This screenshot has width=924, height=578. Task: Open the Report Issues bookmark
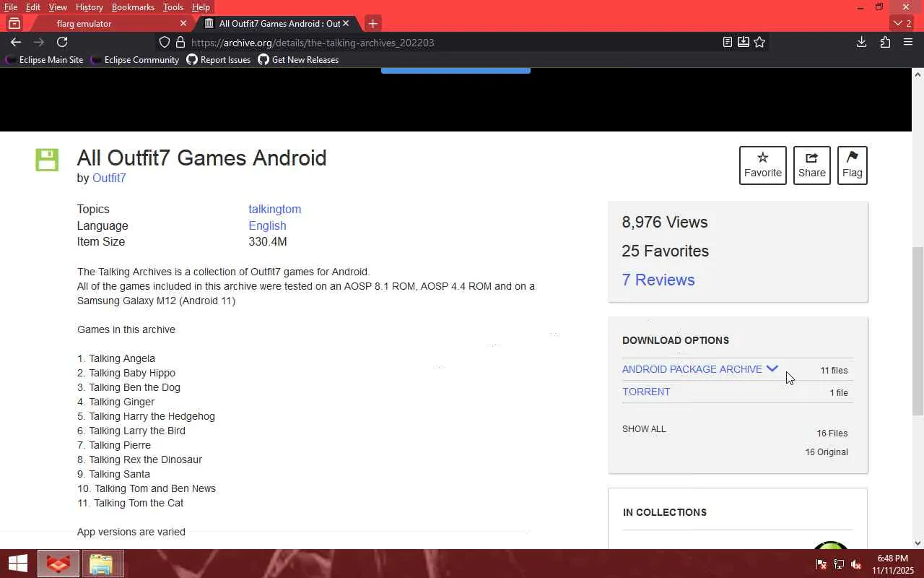tap(219, 60)
